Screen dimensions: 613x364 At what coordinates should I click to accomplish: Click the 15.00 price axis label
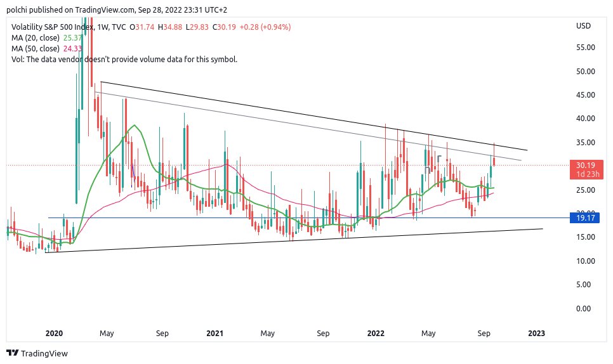[x=586, y=237]
